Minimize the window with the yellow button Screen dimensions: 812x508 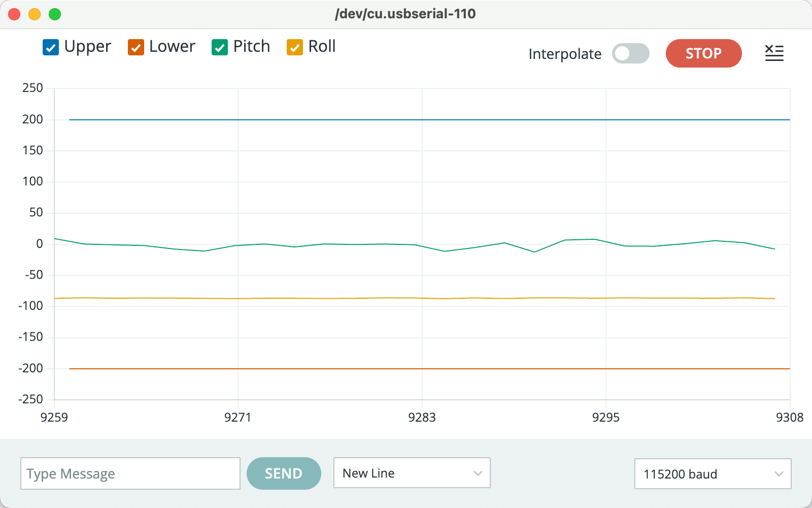pos(35,14)
